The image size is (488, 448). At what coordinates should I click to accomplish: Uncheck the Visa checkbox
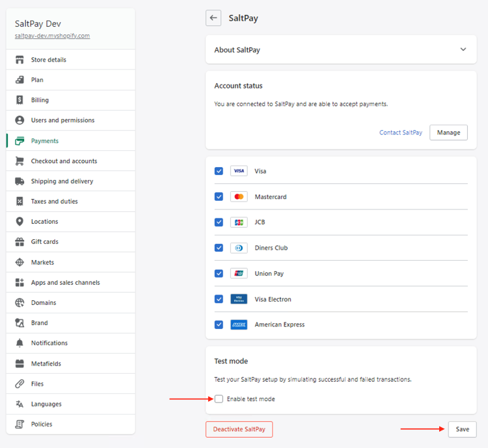point(219,171)
